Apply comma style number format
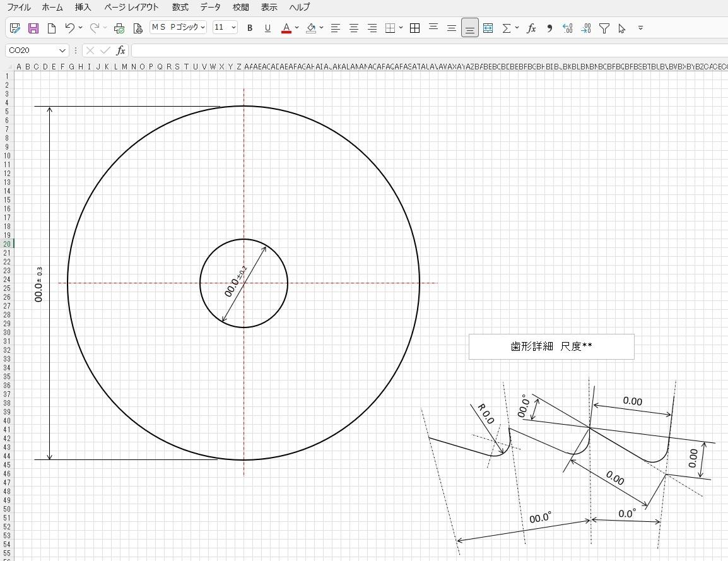This screenshot has height=561, width=728. [549, 28]
